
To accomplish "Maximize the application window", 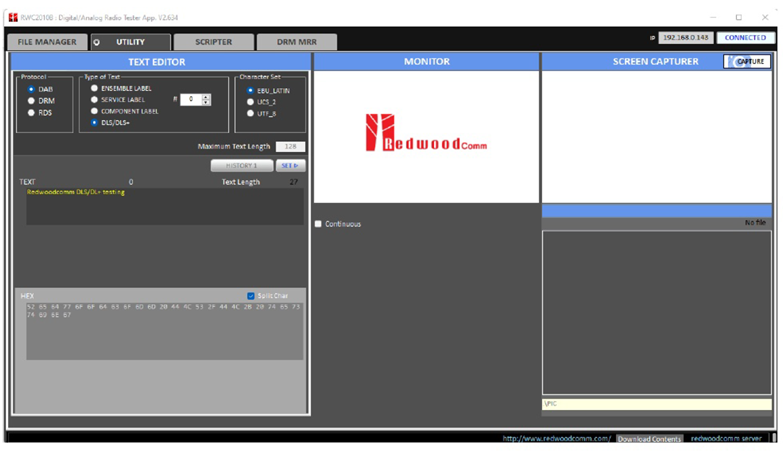I will tap(739, 17).
